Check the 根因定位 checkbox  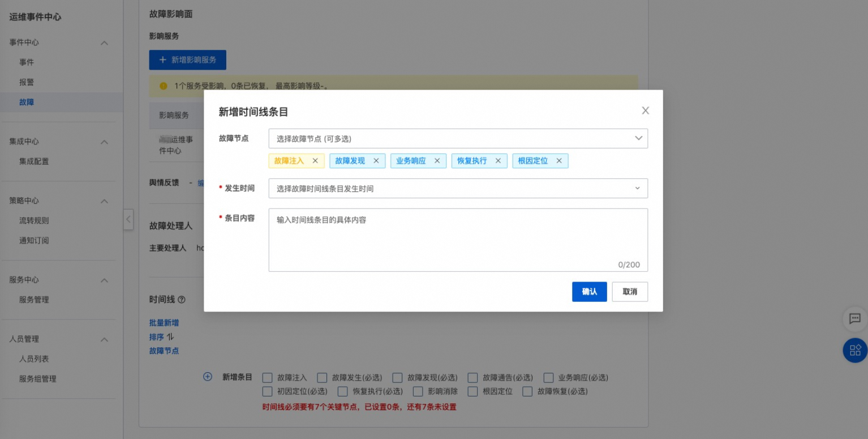473,391
